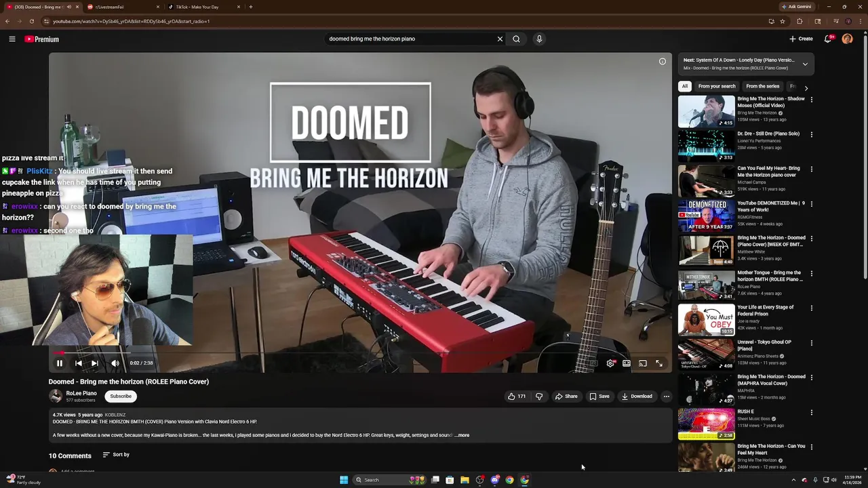Screen dimensions: 868x488
Task: Open Windows Start menu
Action: coord(344,480)
